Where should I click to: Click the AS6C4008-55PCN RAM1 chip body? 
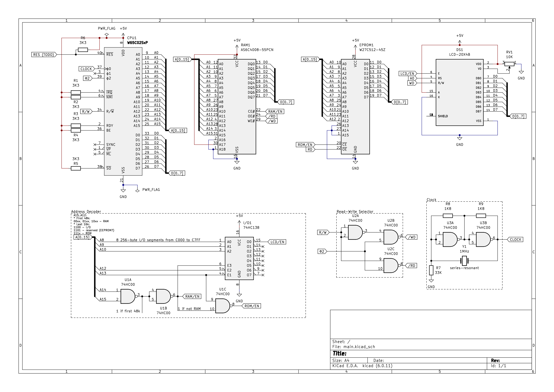pos(237,106)
